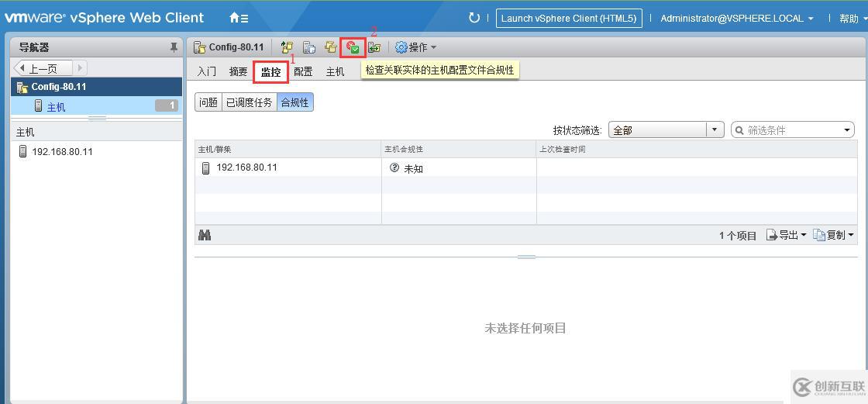Click the 主机 count badge showing 1
The width and height of the screenshot is (868, 404).
tap(167, 106)
